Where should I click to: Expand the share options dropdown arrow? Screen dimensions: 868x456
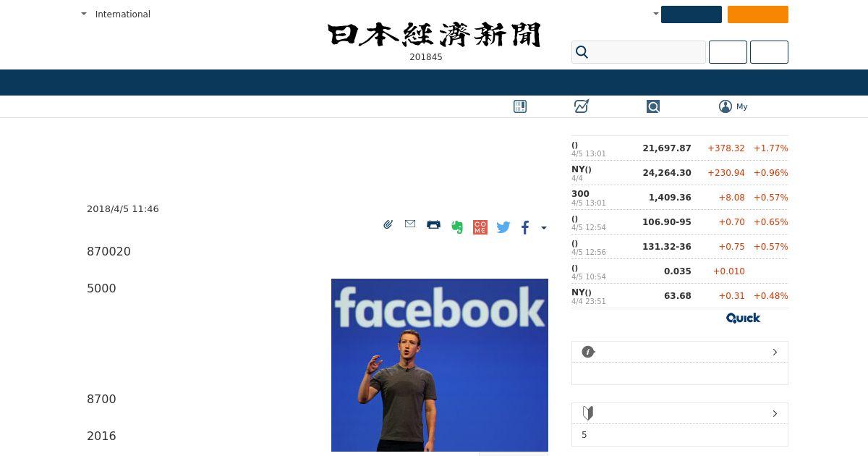[x=544, y=228]
